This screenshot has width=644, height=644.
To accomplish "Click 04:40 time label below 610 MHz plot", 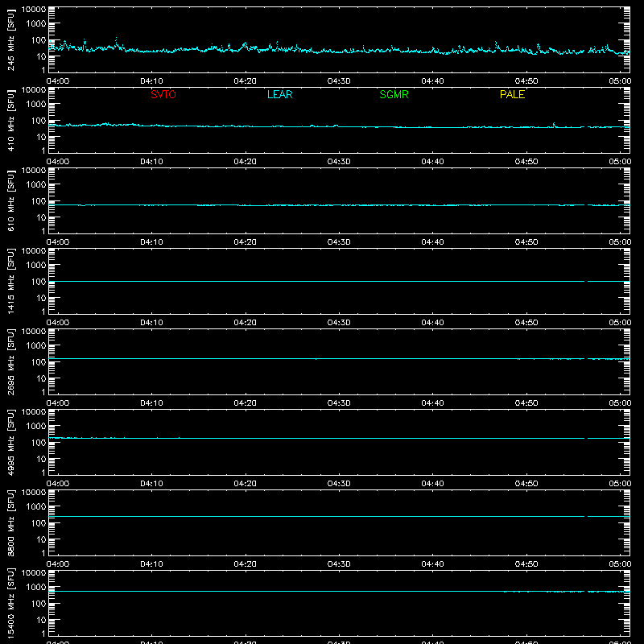I will pyautogui.click(x=432, y=242).
